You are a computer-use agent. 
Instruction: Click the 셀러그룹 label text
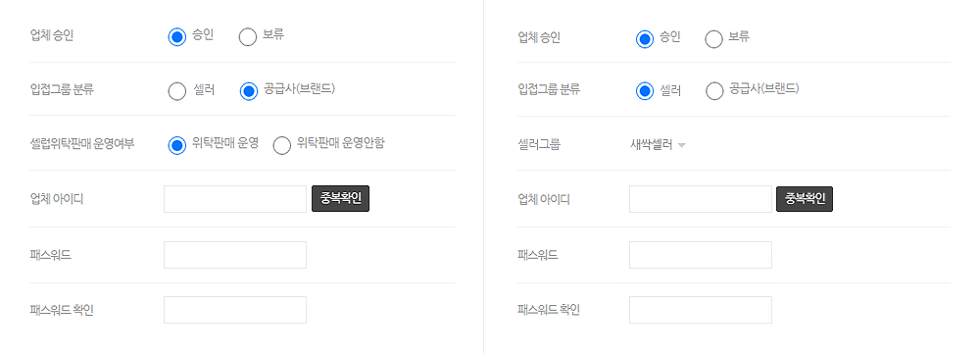[539, 145]
